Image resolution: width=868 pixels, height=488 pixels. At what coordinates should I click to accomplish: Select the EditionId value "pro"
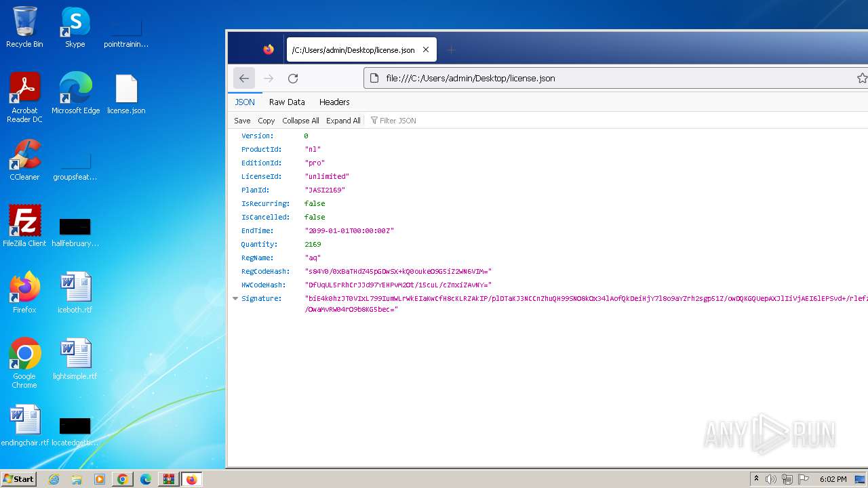[315, 163]
